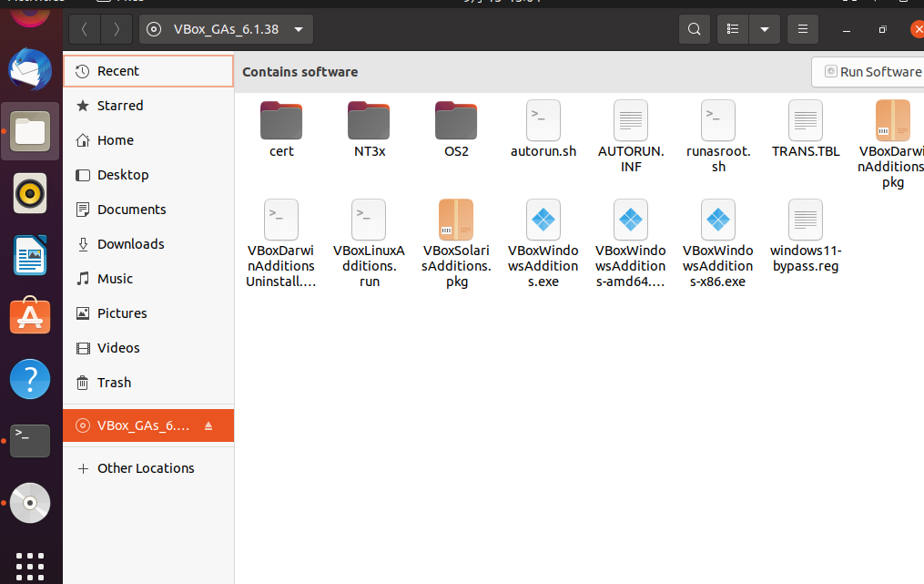Image resolution: width=924 pixels, height=584 pixels.
Task: Open the hamburger menu
Action: [x=802, y=28]
